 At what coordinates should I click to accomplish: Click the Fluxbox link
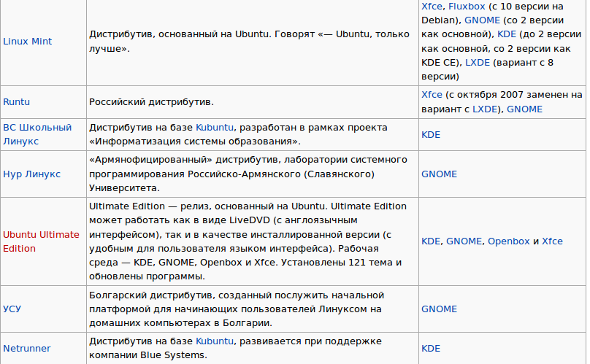click(x=467, y=7)
